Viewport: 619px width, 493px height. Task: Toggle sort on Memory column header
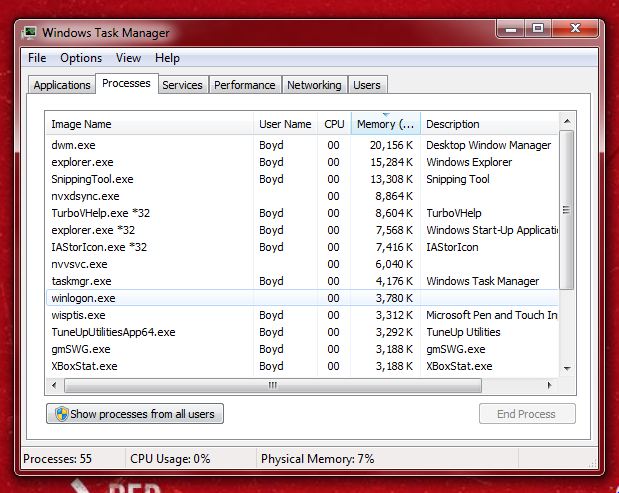click(385, 124)
